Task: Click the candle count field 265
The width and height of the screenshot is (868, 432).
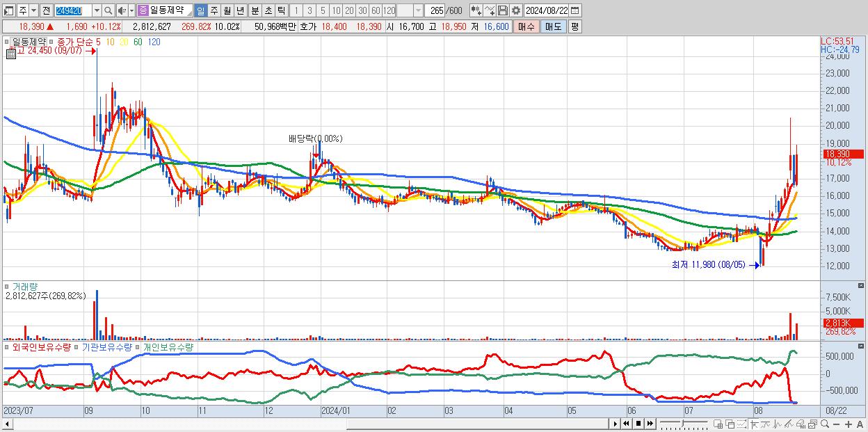Action: tap(435, 10)
